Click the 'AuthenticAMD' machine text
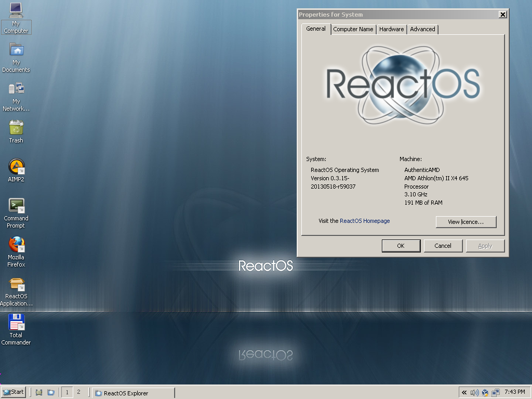 422,170
